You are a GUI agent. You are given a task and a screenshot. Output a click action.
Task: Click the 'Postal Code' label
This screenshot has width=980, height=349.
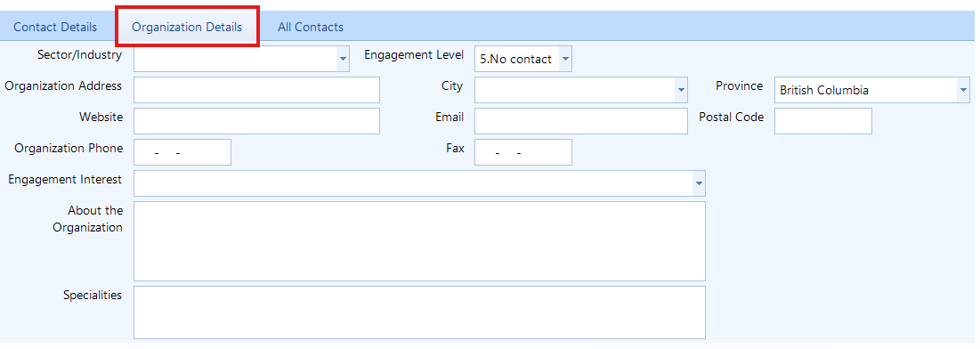(x=732, y=117)
